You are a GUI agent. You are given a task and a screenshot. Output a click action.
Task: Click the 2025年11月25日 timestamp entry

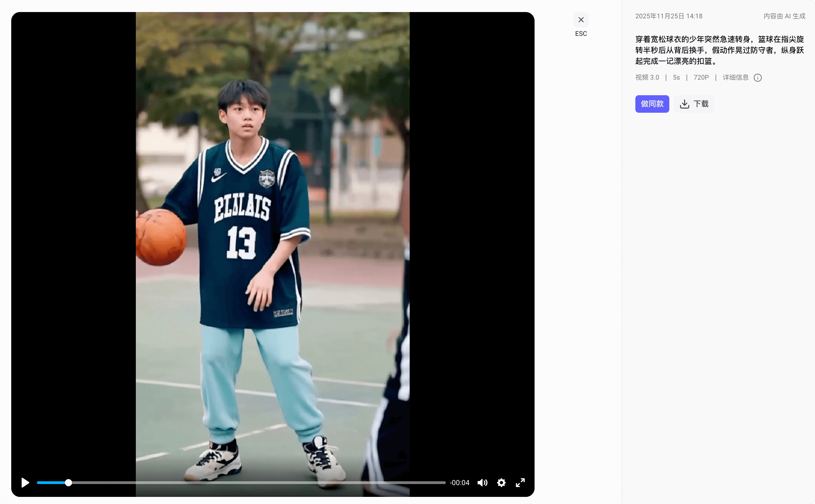[x=668, y=16]
